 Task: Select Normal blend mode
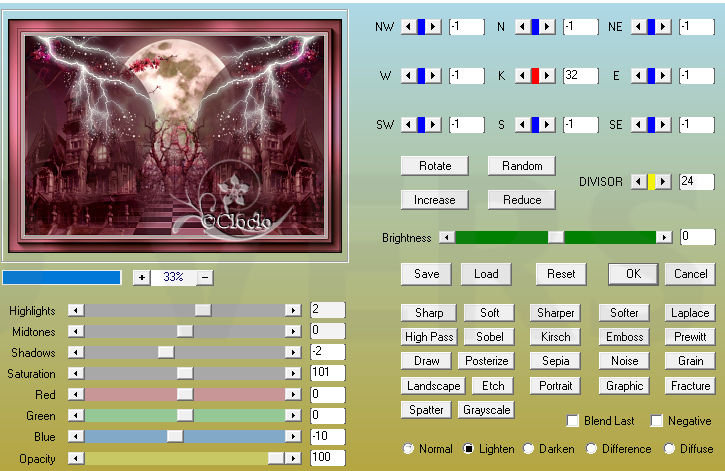click(x=408, y=448)
